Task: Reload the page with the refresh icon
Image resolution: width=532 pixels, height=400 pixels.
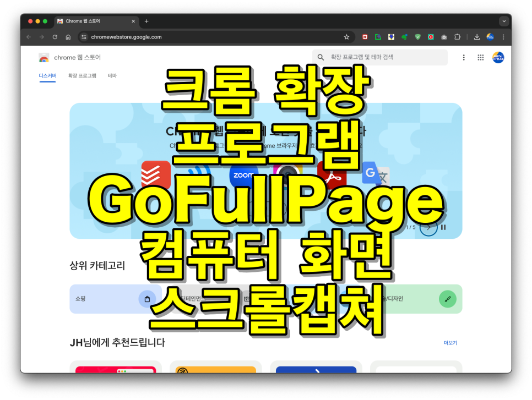Action: click(55, 37)
